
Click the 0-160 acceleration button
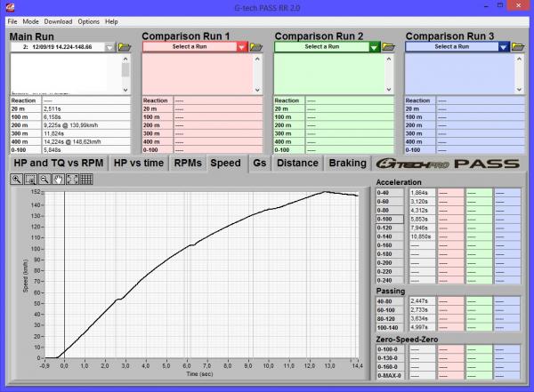[x=390, y=245]
